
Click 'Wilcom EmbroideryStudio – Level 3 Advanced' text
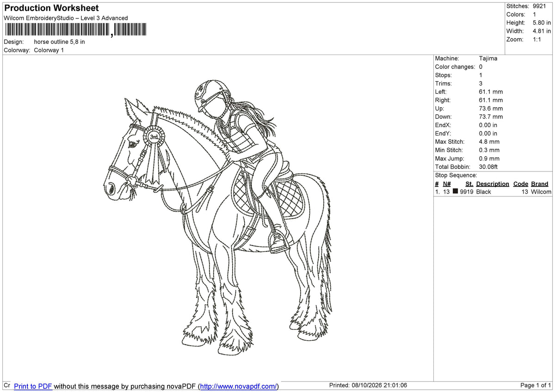pos(66,18)
